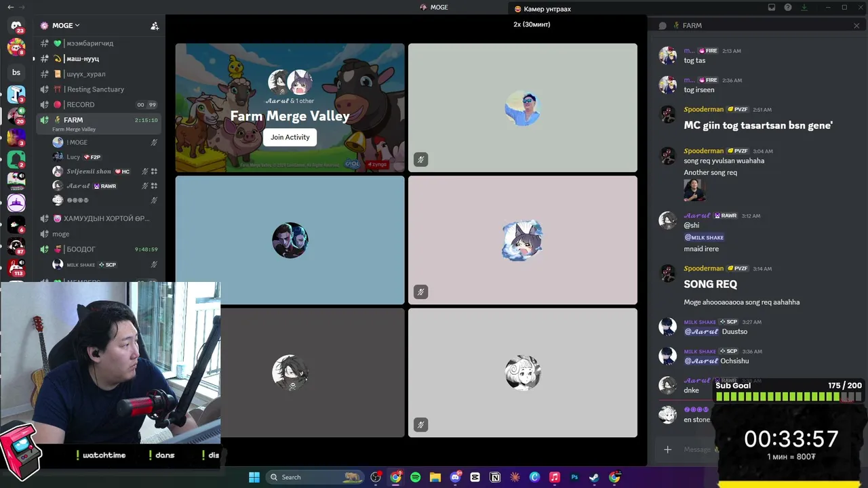The width and height of the screenshot is (868, 488).
Task: Click the 'SONG REQ' bold message text
Action: (x=710, y=284)
